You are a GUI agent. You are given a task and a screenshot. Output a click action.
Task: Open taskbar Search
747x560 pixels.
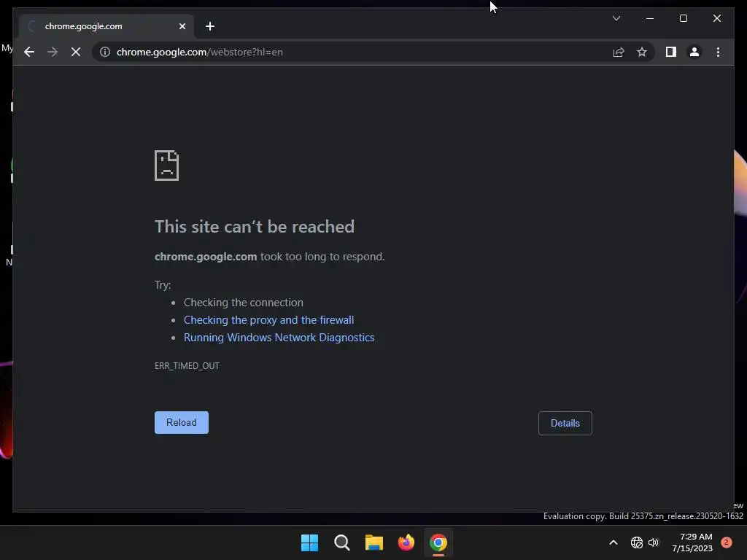(x=341, y=542)
